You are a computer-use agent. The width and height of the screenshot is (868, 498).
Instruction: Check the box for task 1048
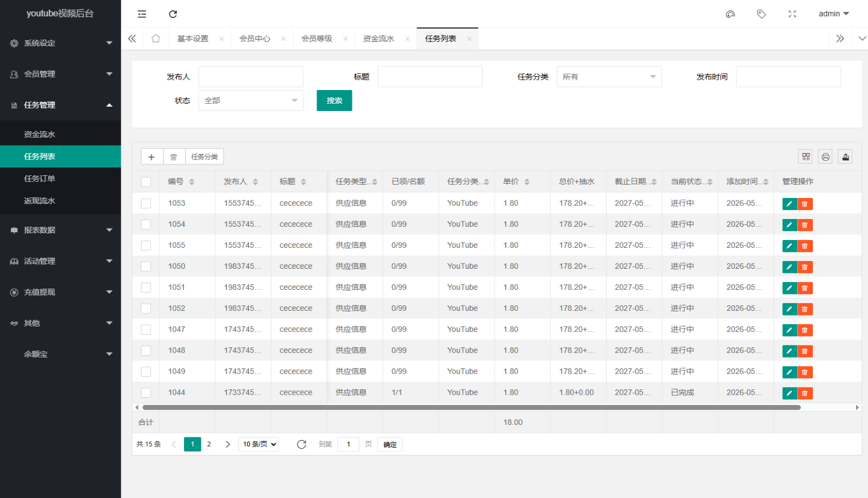click(x=146, y=350)
